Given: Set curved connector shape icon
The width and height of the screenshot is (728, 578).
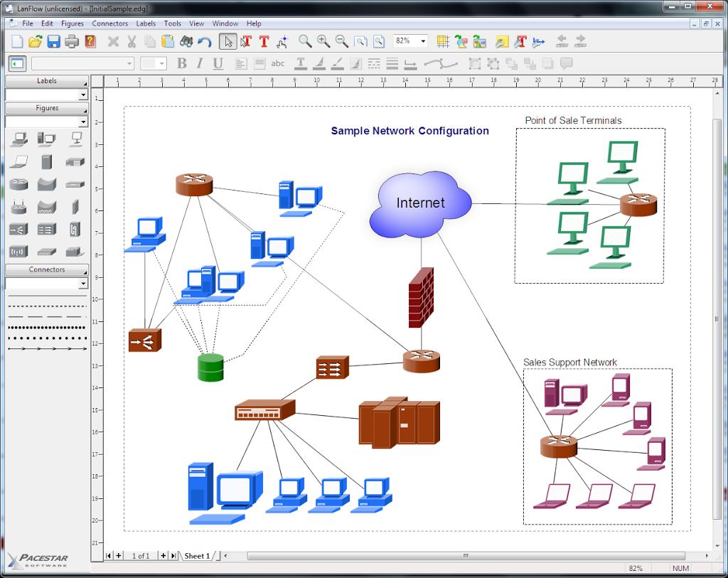Looking at the screenshot, I should (x=440, y=63).
